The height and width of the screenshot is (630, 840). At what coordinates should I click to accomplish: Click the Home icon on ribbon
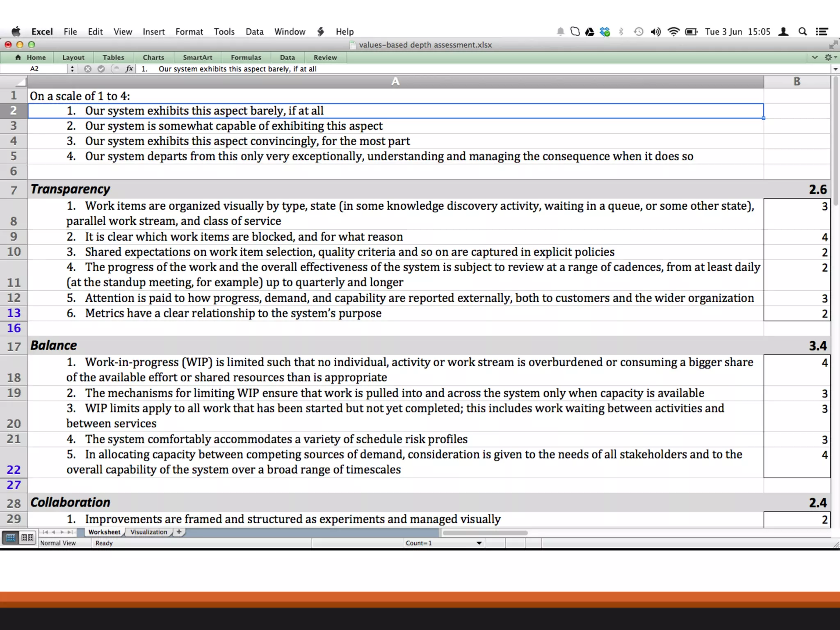click(18, 57)
